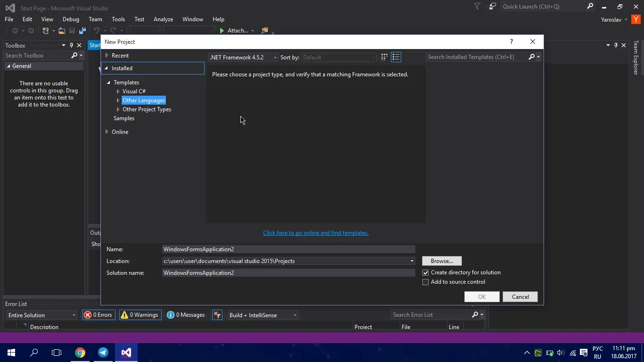Open the Team Explorer side tab
This screenshot has height=362, width=644.
[x=636, y=58]
